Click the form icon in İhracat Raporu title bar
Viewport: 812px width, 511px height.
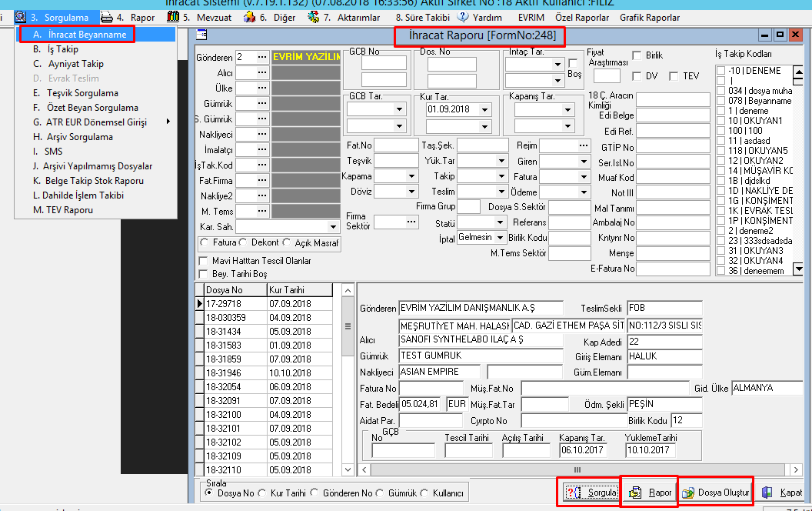[x=202, y=35]
